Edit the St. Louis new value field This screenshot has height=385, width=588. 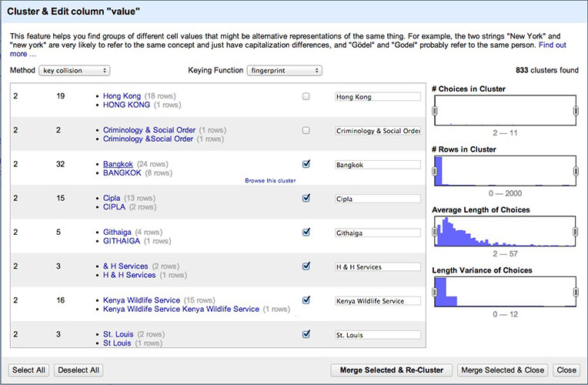(x=378, y=335)
